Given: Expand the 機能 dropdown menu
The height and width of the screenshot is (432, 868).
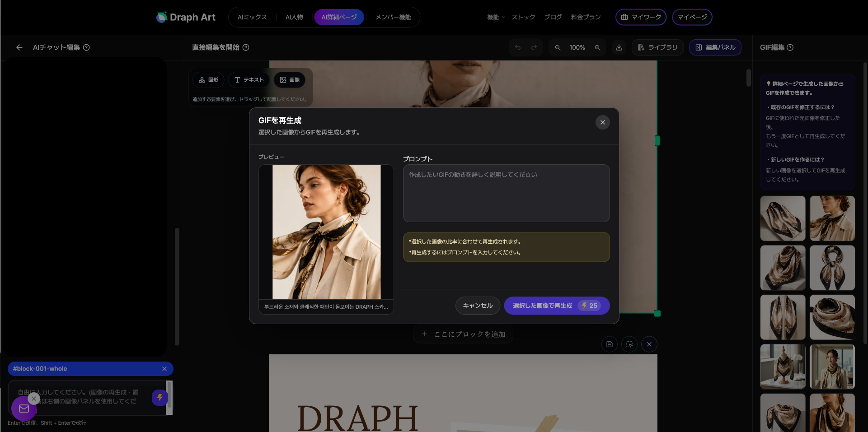Looking at the screenshot, I should [496, 17].
